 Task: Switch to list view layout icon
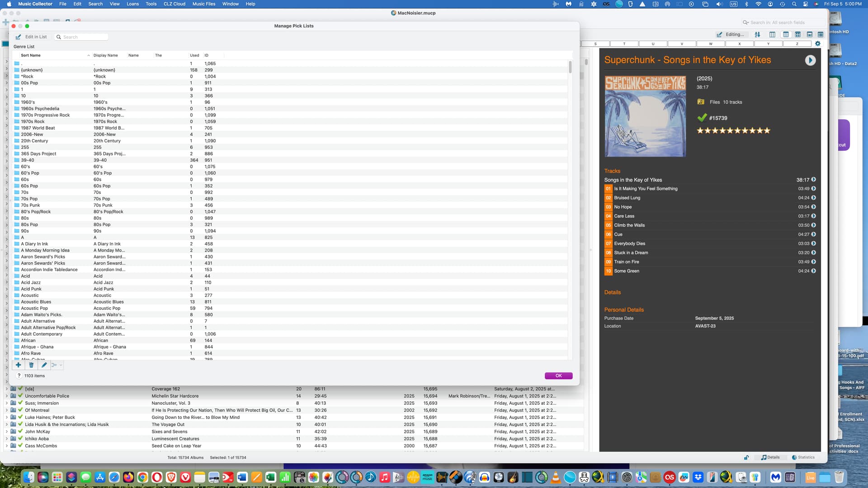point(786,34)
